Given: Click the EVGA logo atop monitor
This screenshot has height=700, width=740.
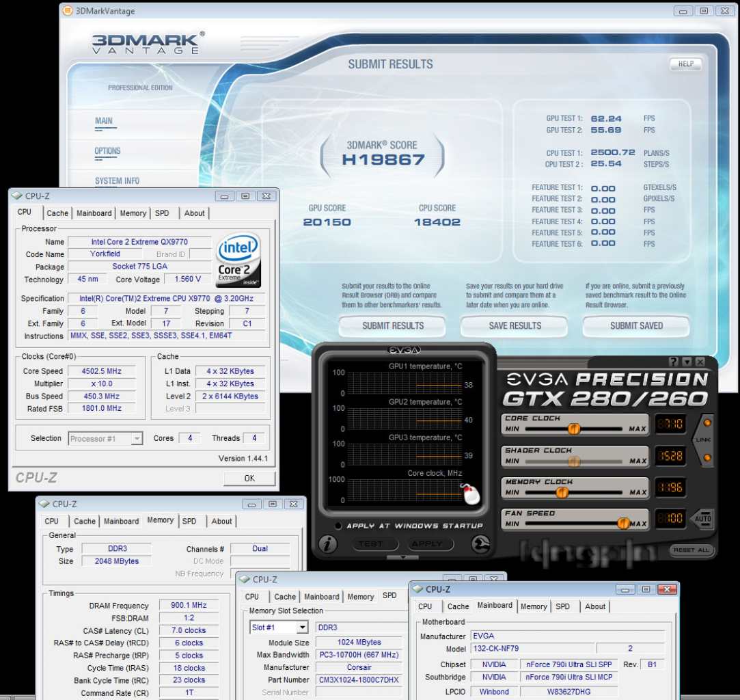Looking at the screenshot, I should [x=404, y=350].
